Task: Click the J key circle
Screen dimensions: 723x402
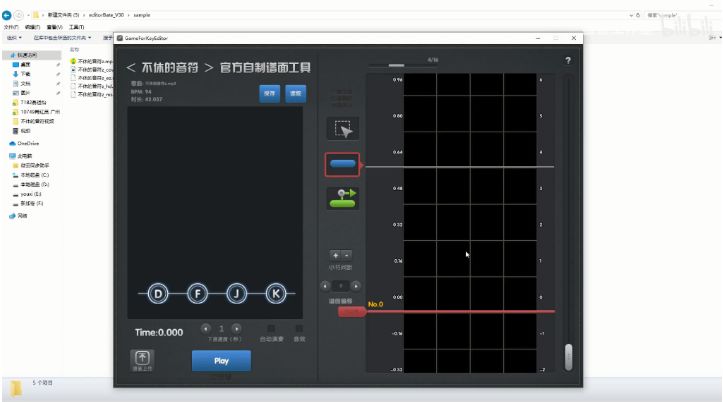Action: pyautogui.click(x=237, y=294)
